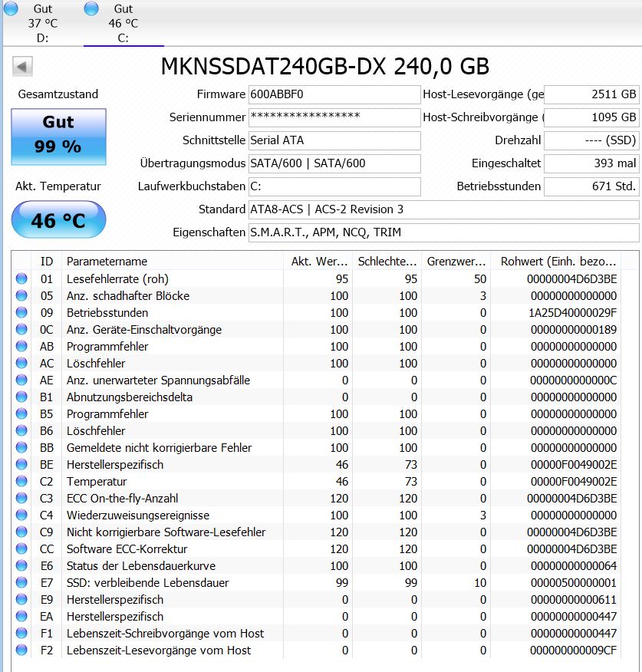Click the Gut 99 % health status button

[x=58, y=137]
